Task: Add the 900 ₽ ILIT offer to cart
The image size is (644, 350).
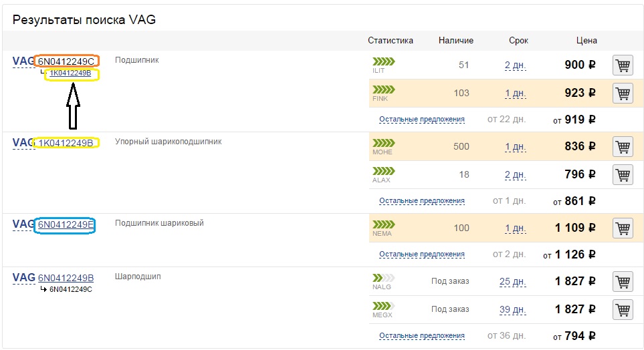Action: (623, 65)
